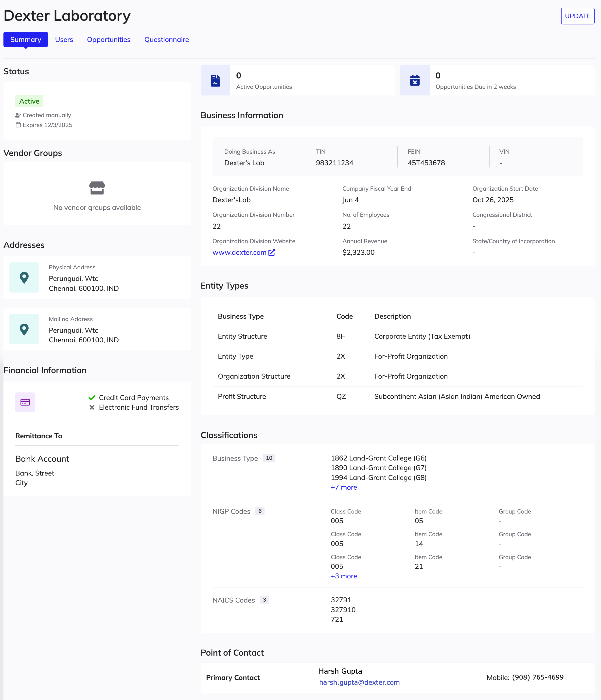Click the Harsh Gupta contact name
The width and height of the screenshot is (601, 700).
click(340, 671)
